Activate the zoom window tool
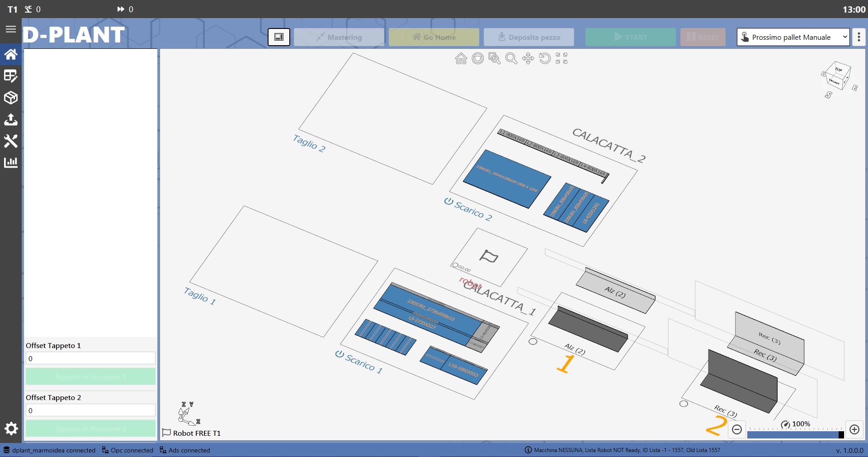This screenshot has height=457, width=868. [x=495, y=58]
